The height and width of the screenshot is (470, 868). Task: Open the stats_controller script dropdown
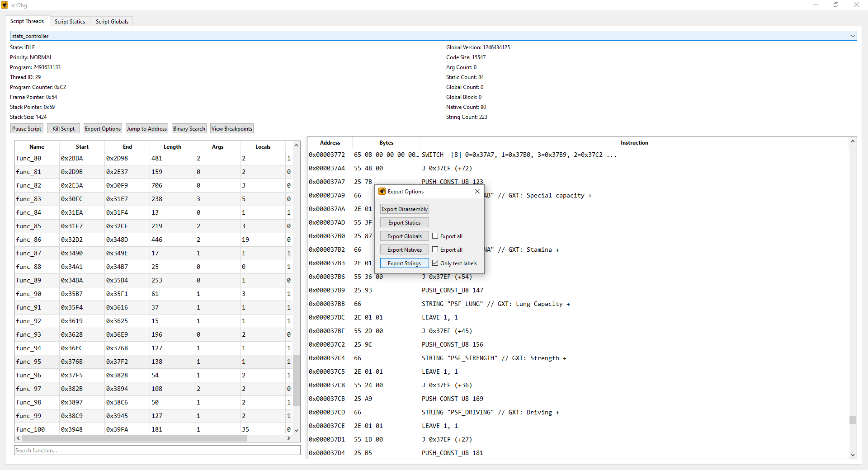tap(853, 36)
